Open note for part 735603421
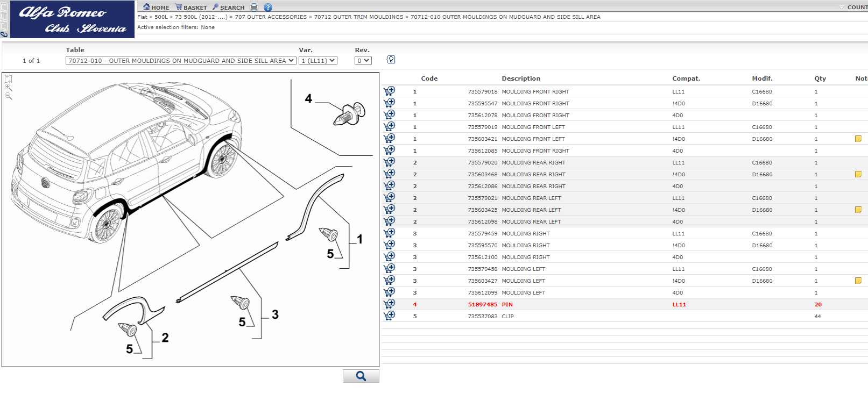This screenshot has width=868, height=394. click(x=858, y=139)
